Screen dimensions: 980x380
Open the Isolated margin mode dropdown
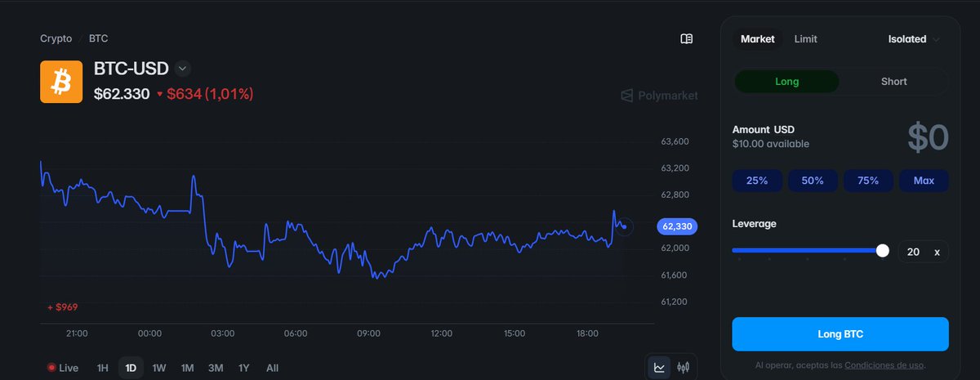pos(914,39)
